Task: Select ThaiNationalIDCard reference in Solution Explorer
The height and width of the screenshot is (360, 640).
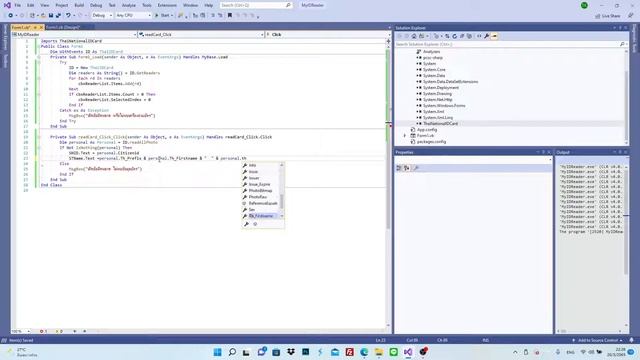Action: tap(440, 124)
